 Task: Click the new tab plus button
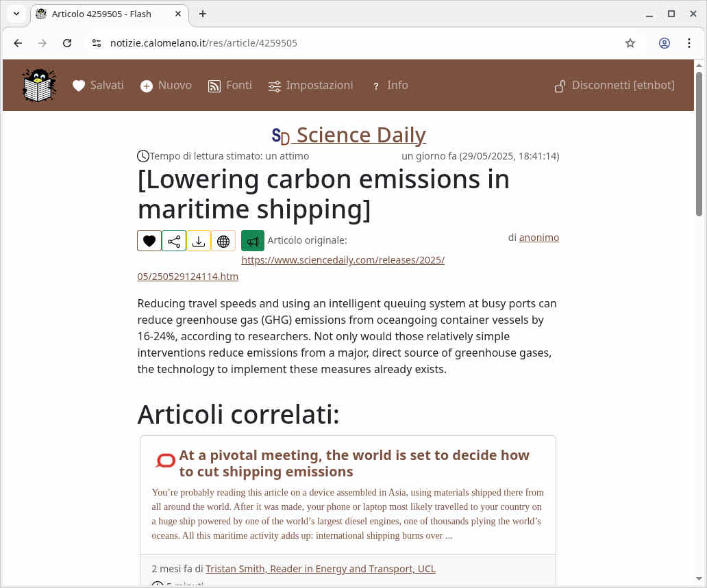202,14
